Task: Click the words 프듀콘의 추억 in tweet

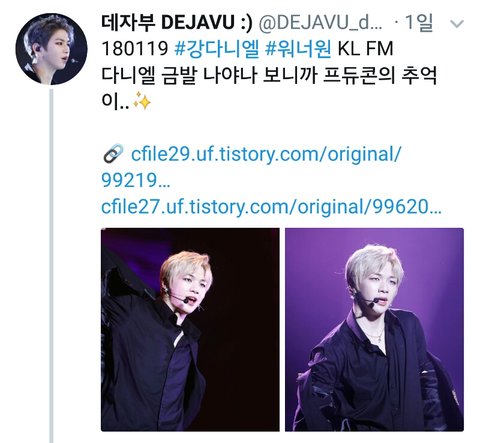Action: pyautogui.click(x=380, y=76)
